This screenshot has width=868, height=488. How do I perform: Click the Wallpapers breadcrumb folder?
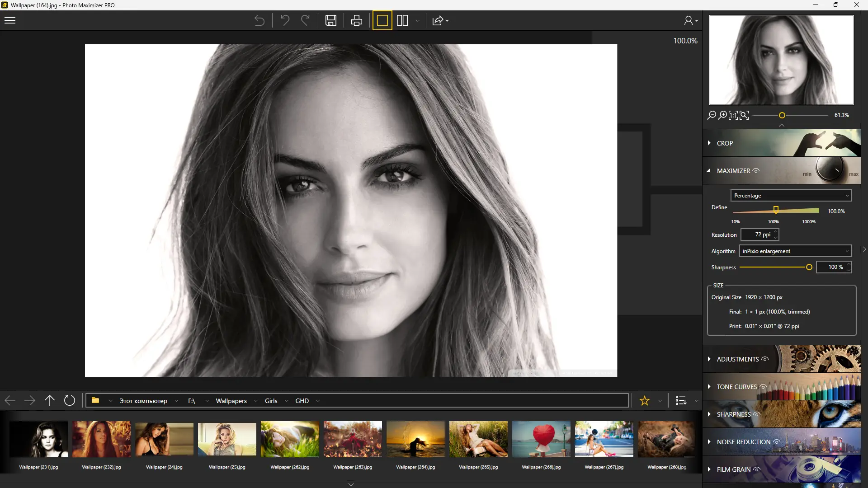[x=231, y=401]
